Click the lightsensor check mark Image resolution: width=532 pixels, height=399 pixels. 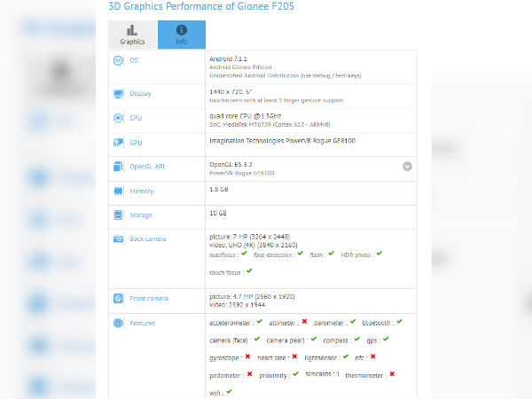[346, 356]
